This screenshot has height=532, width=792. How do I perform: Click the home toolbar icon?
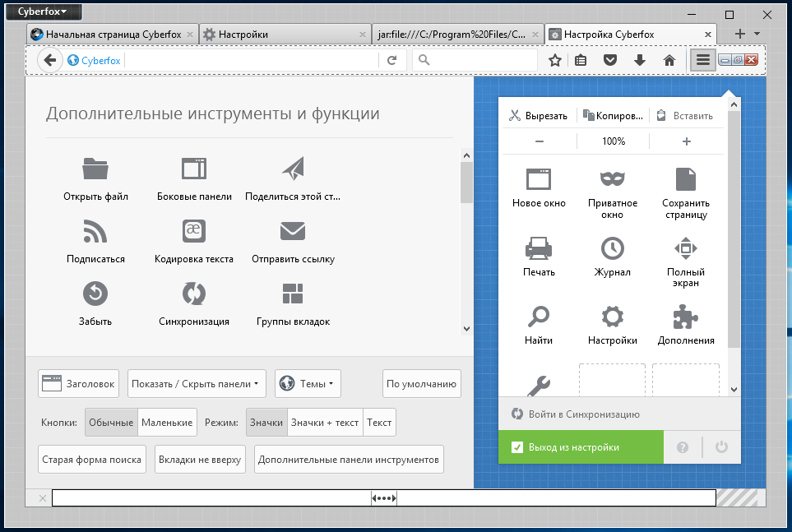click(669, 61)
